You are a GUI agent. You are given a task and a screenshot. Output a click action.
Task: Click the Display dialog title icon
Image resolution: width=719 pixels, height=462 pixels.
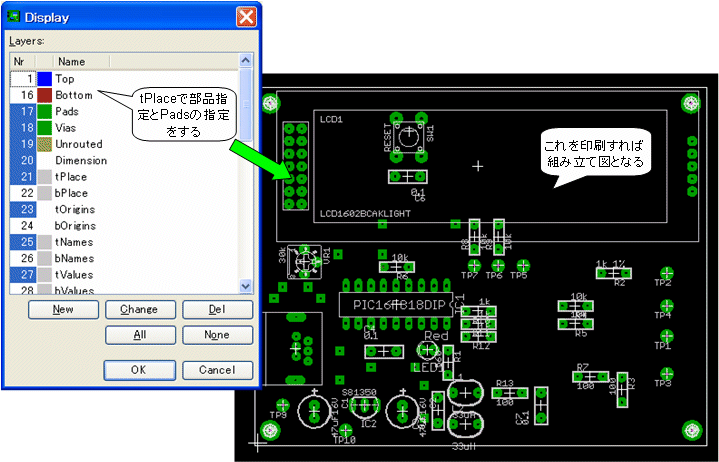point(14,17)
